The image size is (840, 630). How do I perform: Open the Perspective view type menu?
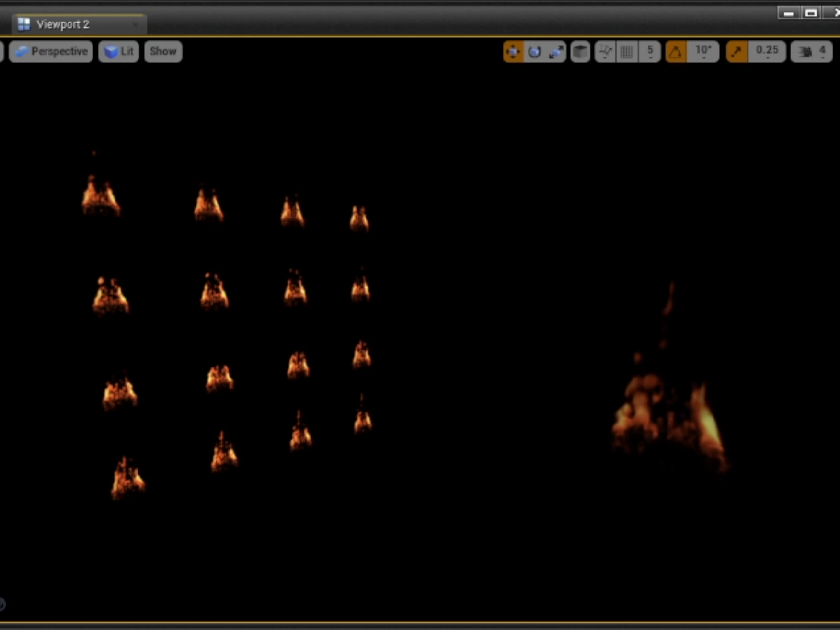point(51,52)
